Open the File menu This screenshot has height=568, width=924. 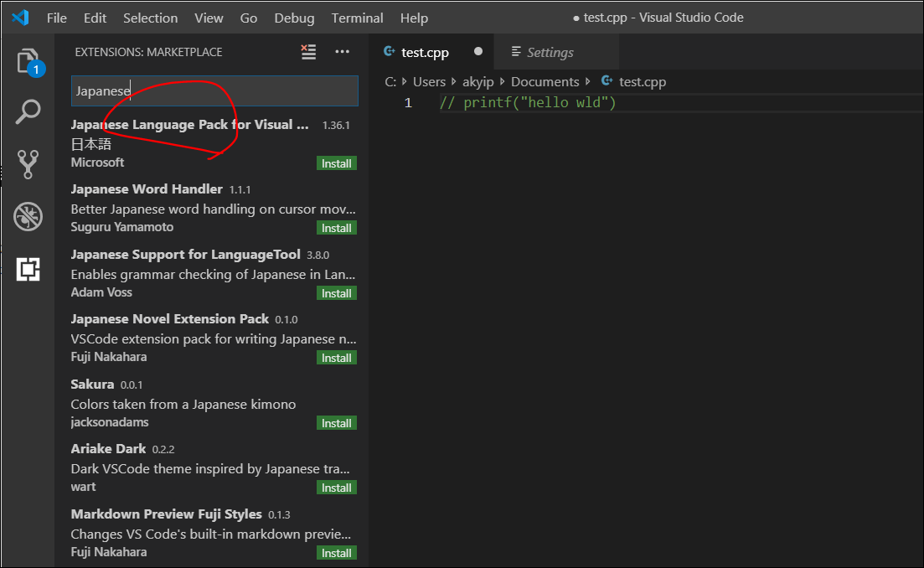(x=57, y=18)
